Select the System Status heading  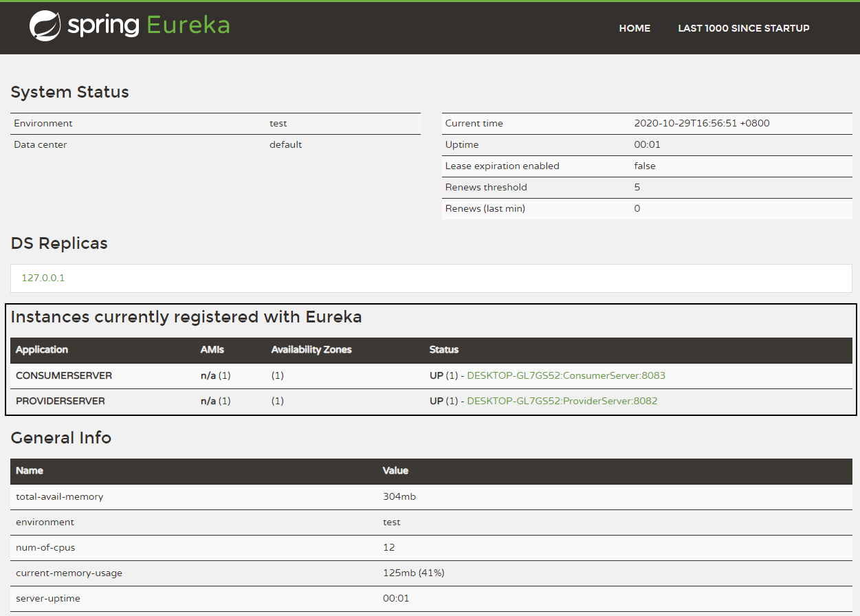click(x=69, y=92)
